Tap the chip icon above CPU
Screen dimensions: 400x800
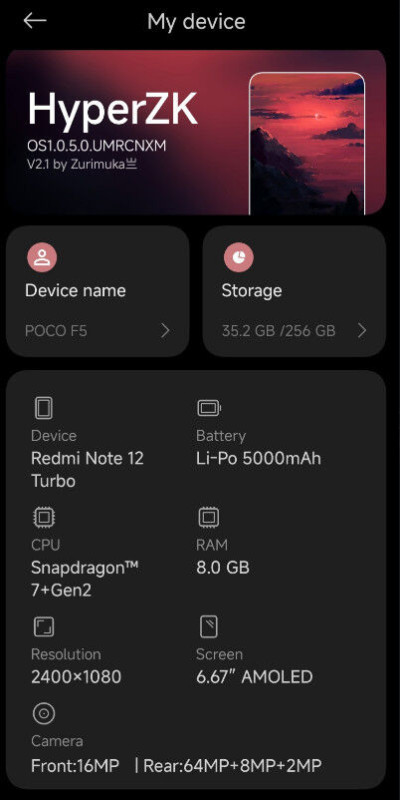(43, 518)
